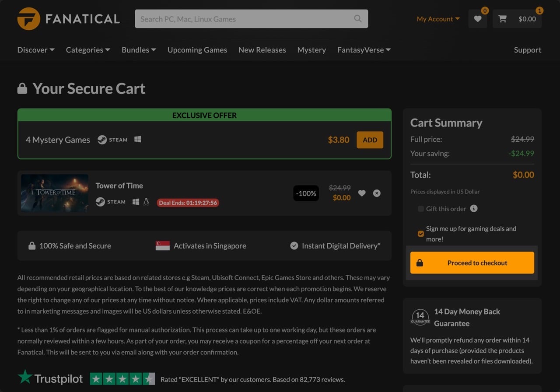The height and width of the screenshot is (392, 560).
Task: Expand the FantasyVerse menu
Action: point(364,50)
